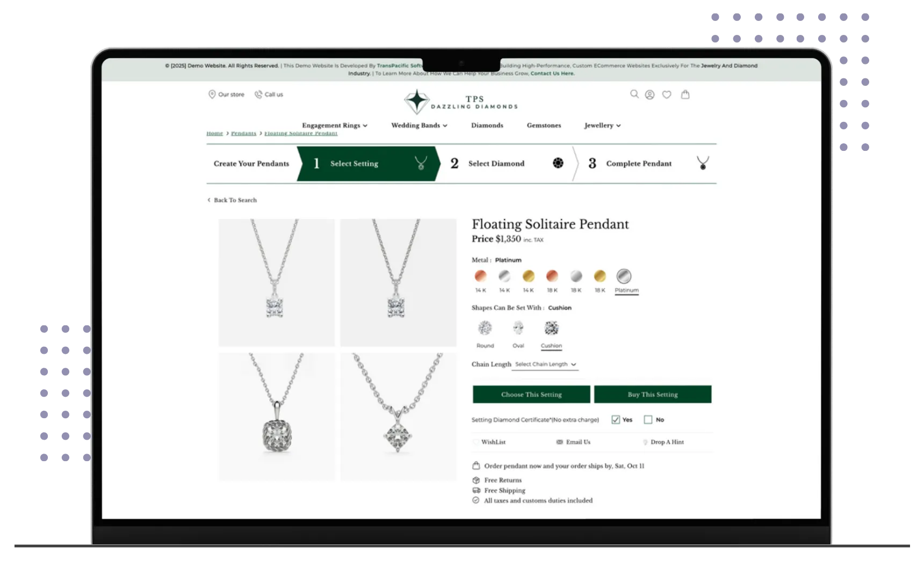Viewport: 924px width, 561px height.
Task: Click the TPS Dazzling Diamonds logo
Action: (461, 101)
